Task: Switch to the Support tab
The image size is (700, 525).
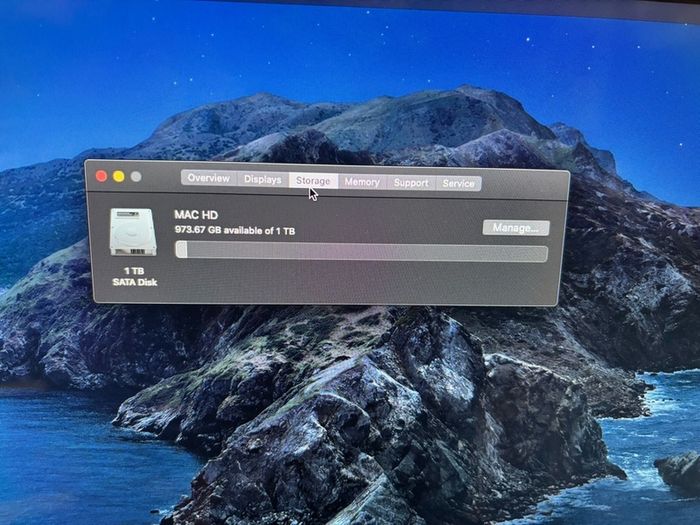Action: [411, 183]
